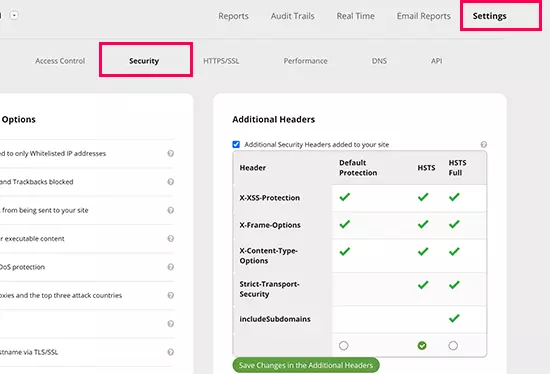Expand site selector dropdown arrow at top left
The height and width of the screenshot is (374, 550).
pos(14,15)
